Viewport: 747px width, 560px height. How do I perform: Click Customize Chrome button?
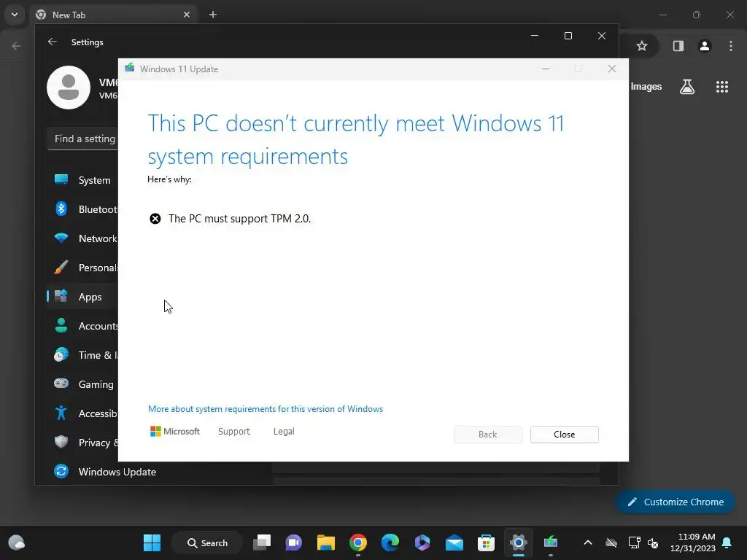click(675, 502)
